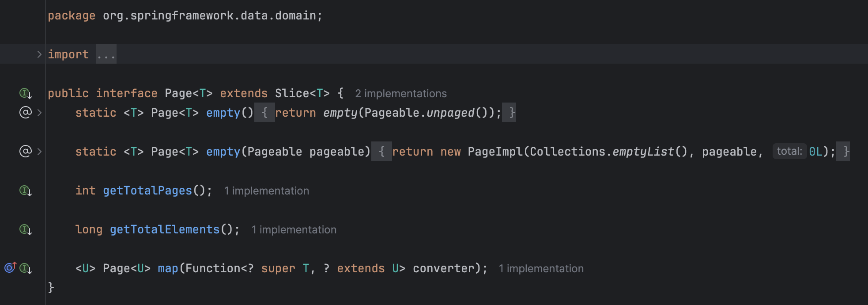This screenshot has width=868, height=305.
Task: Click implementations gutter icon beside Page interface
Action: click(25, 93)
